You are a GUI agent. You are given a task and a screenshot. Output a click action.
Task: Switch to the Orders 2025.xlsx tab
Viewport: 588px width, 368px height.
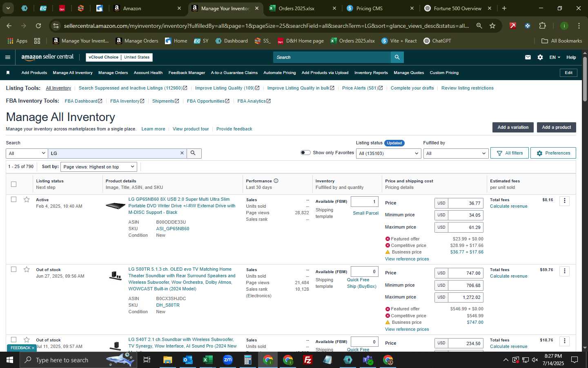[303, 8]
